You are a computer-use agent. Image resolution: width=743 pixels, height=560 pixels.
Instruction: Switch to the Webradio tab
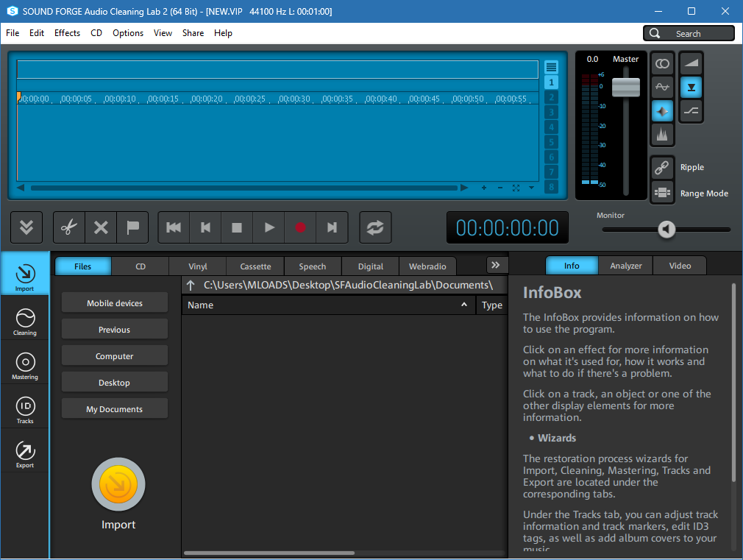428,266
